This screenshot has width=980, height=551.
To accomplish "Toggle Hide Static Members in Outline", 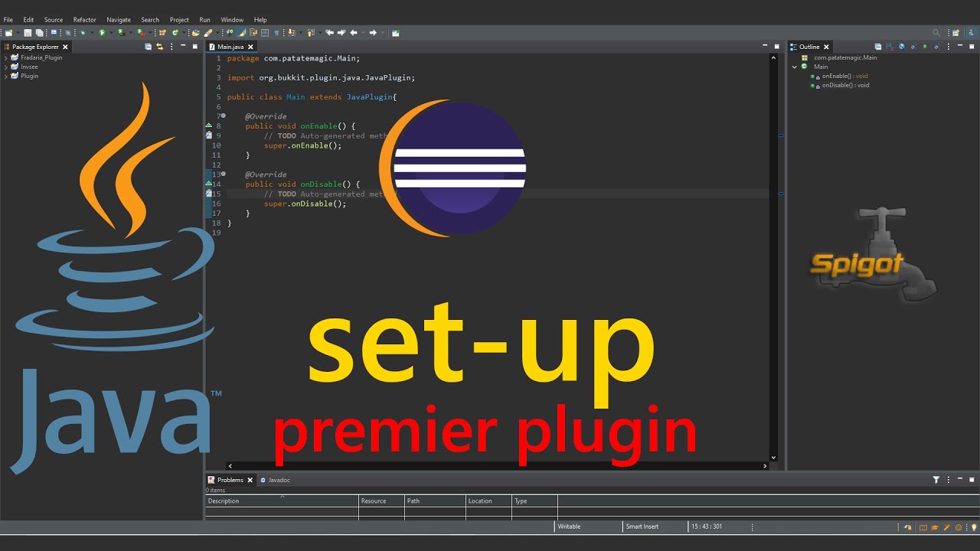I will pos(913,47).
